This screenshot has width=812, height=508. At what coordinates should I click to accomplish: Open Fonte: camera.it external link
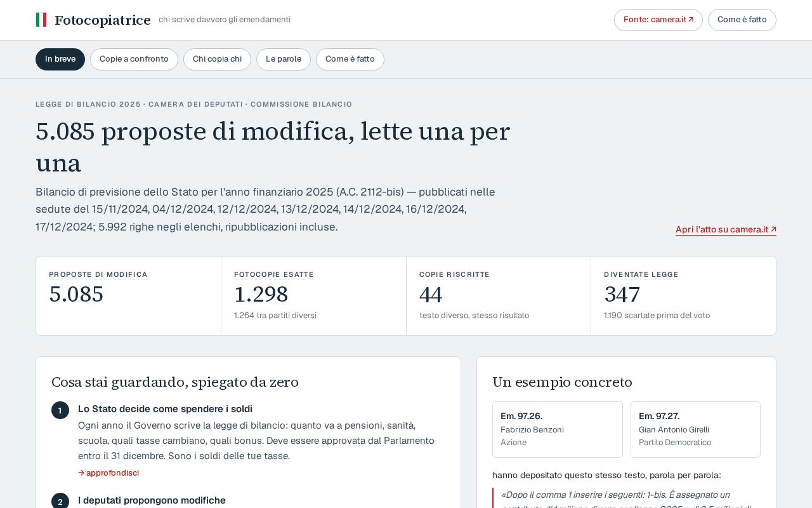point(658,20)
